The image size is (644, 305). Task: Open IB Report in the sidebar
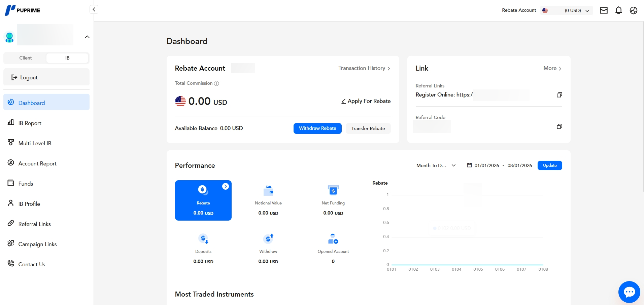[30, 123]
